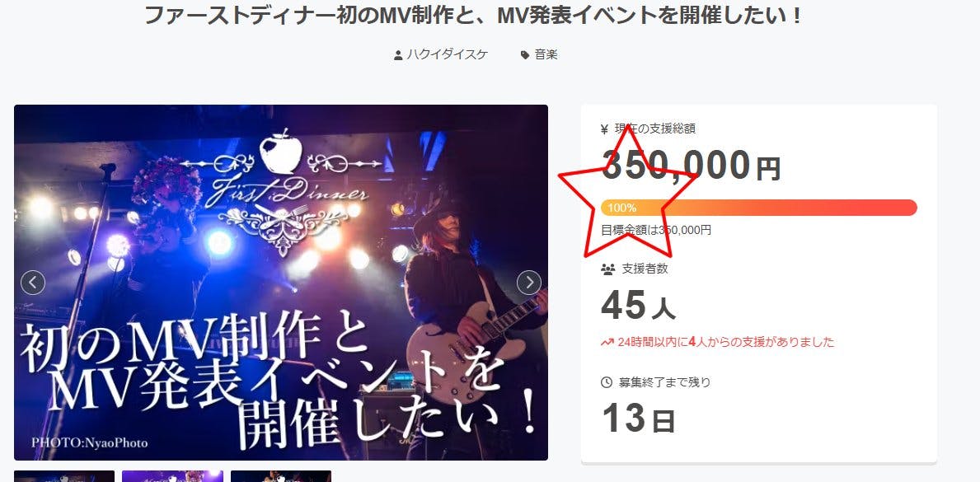The width and height of the screenshot is (980, 482).
Task: Click the supporters group icon near 支援者数
Action: coord(607,269)
